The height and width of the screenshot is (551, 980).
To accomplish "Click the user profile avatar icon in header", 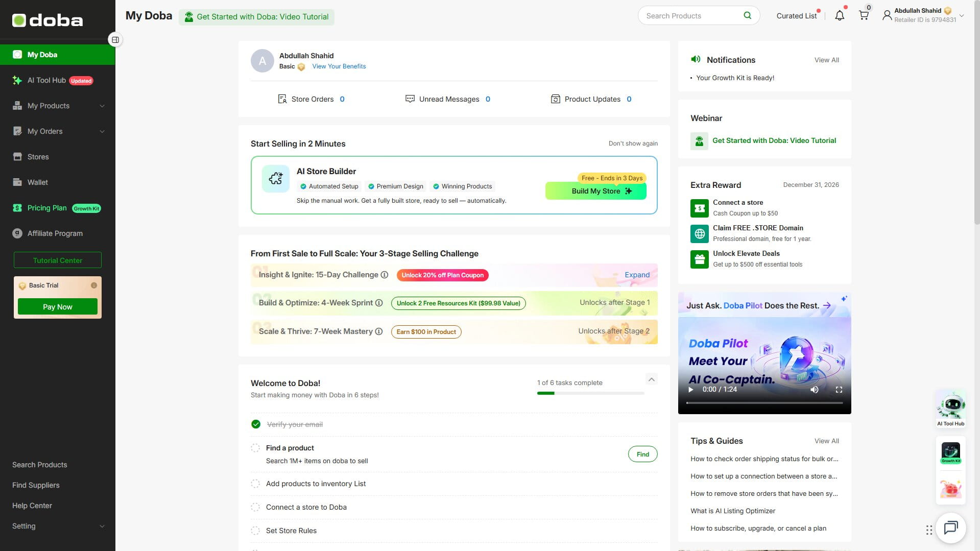I will coord(887,16).
